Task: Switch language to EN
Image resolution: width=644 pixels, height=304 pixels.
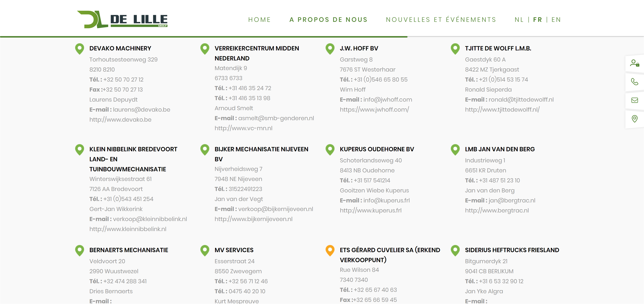Action: [x=556, y=20]
